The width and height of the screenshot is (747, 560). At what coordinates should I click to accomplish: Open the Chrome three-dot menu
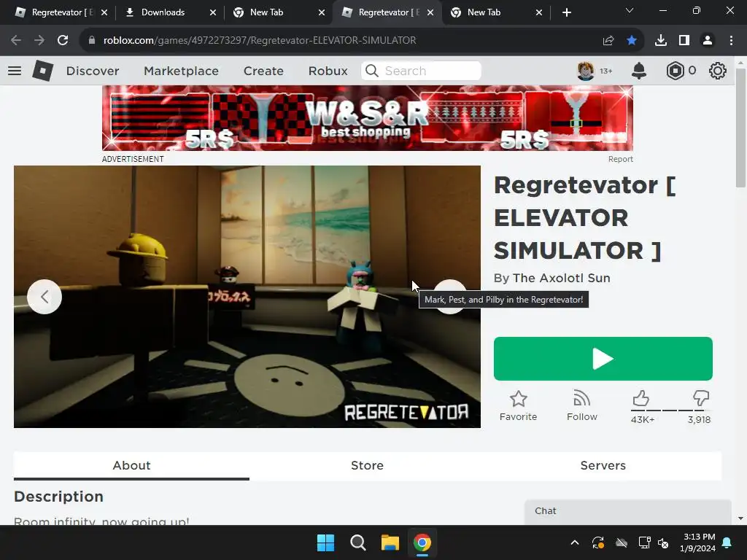[x=731, y=41]
